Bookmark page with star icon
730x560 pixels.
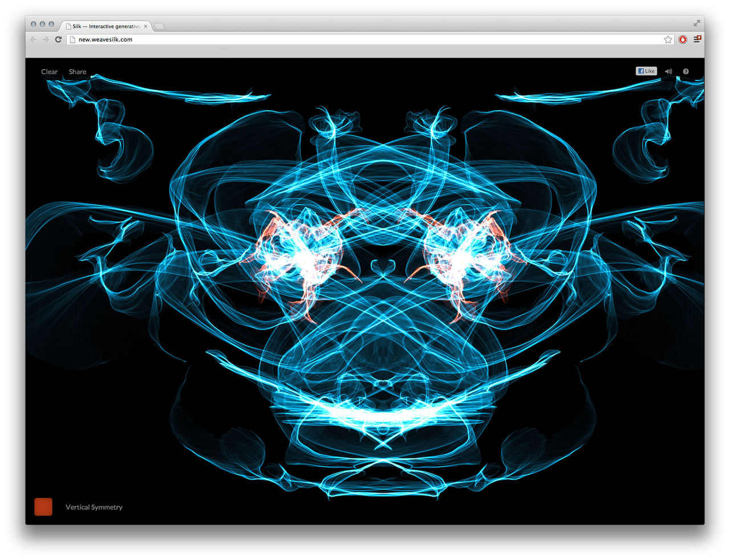coord(668,39)
